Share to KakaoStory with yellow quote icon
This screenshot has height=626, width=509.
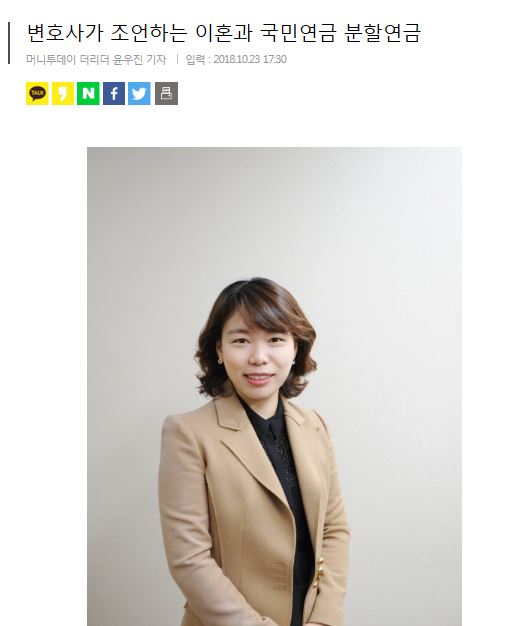[63, 93]
